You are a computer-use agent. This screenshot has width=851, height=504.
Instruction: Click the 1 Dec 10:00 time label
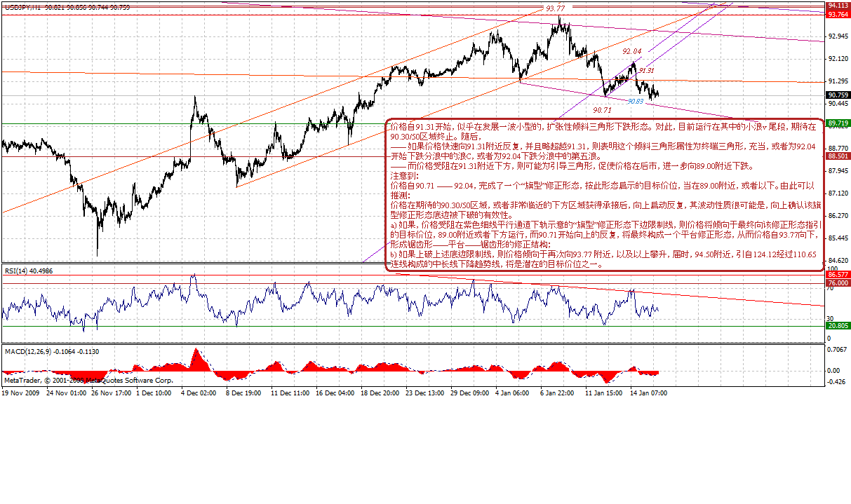point(154,394)
